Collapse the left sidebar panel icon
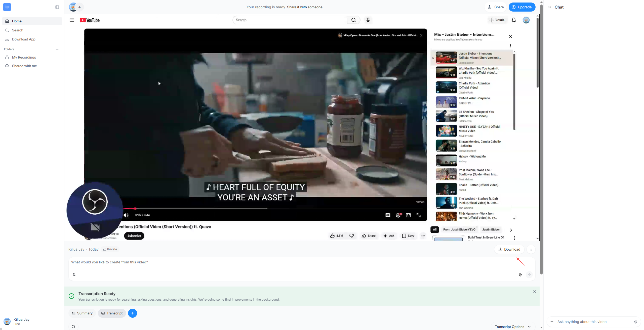644x330 pixels. click(57, 7)
